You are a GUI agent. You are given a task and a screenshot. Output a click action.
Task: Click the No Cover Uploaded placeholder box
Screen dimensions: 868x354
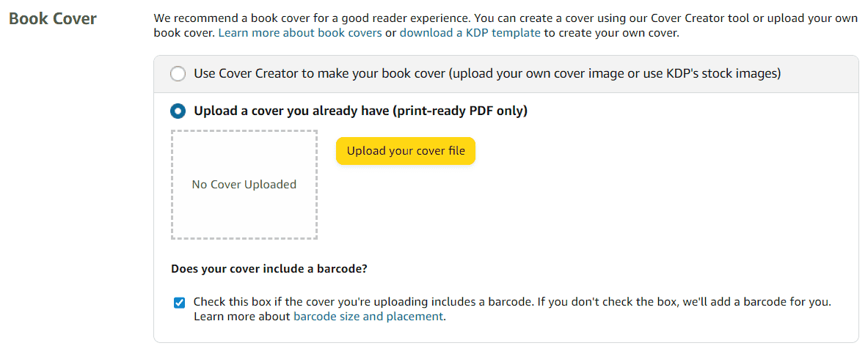[244, 185]
